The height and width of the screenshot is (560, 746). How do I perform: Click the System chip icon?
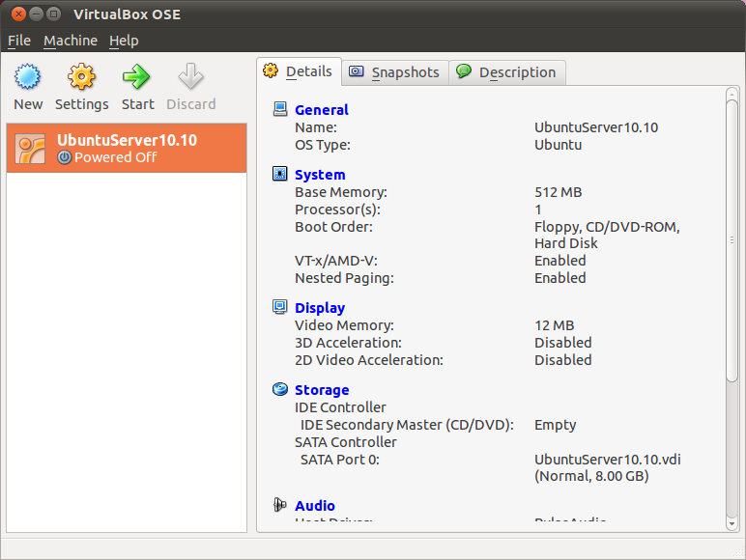pos(280,175)
